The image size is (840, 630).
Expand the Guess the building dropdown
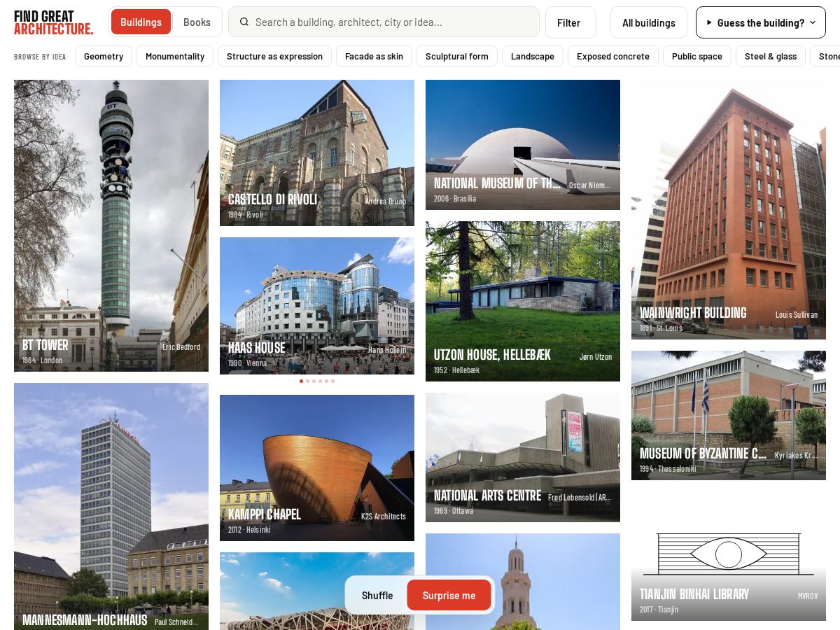pyautogui.click(x=761, y=22)
